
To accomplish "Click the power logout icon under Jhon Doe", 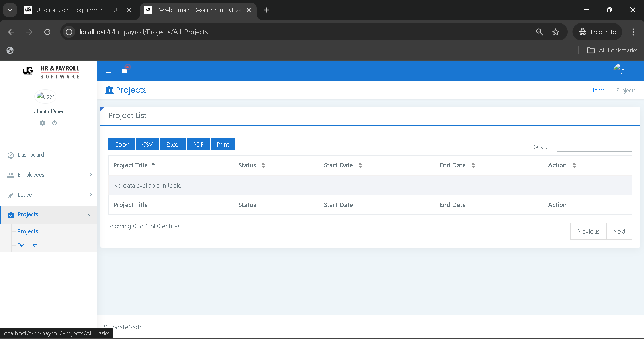I will click(x=54, y=123).
